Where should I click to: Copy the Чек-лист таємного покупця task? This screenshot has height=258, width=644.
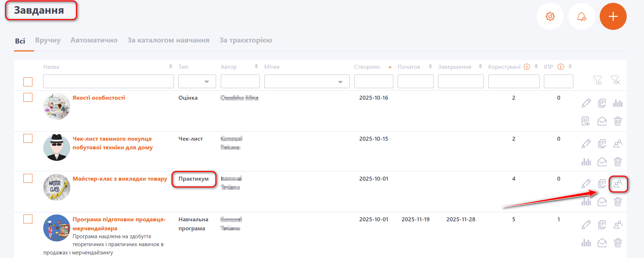pos(602,144)
